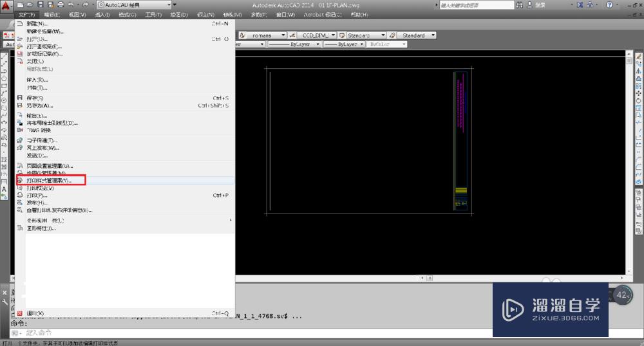
Task: Click the Save As icon in quick access toolbar
Action: coord(50,5)
